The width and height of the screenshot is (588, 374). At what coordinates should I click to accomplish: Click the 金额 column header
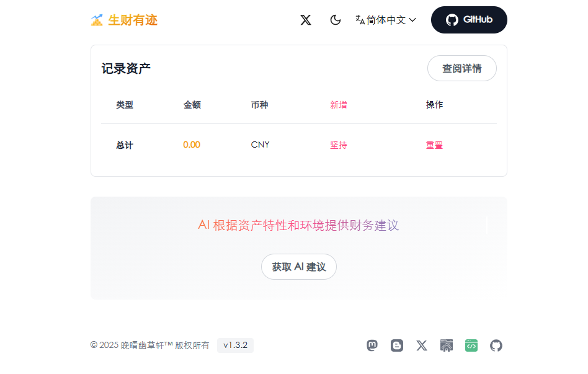192,105
